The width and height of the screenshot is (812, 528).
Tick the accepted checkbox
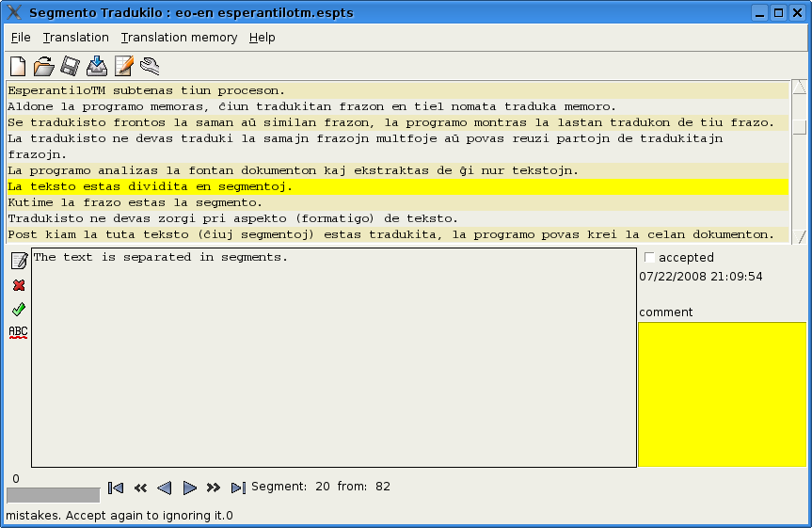[x=648, y=258]
